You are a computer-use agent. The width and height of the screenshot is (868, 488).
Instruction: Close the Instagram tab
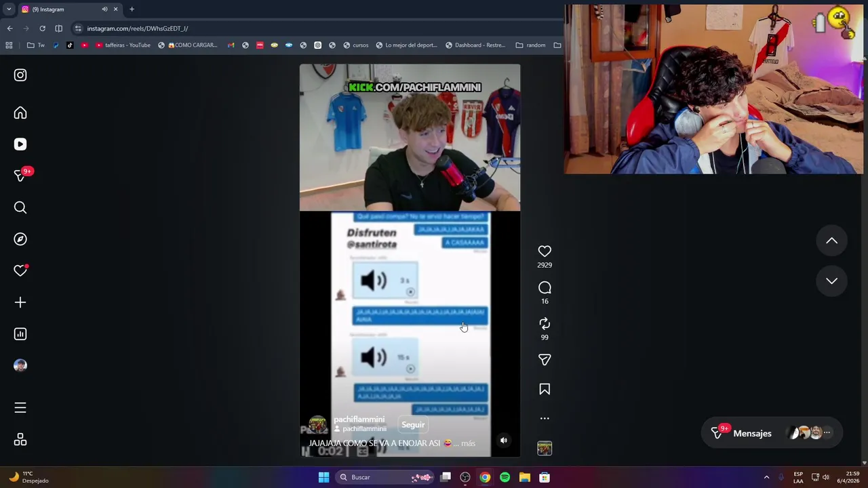(115, 9)
